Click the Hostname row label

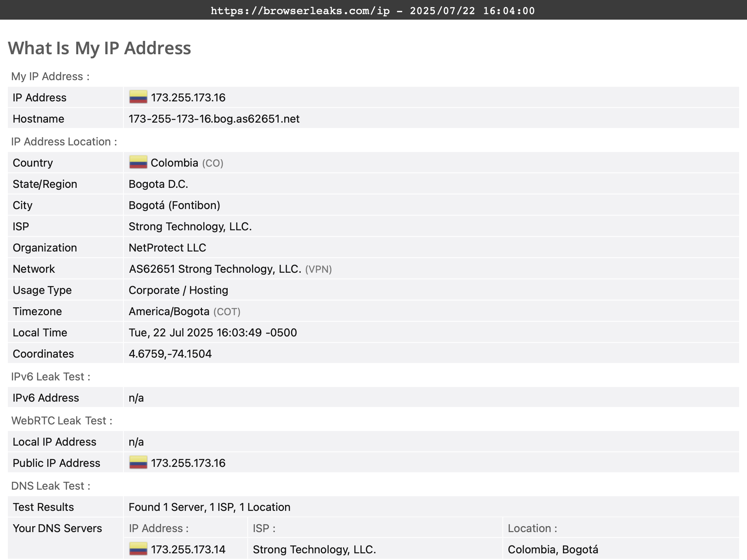39,119
